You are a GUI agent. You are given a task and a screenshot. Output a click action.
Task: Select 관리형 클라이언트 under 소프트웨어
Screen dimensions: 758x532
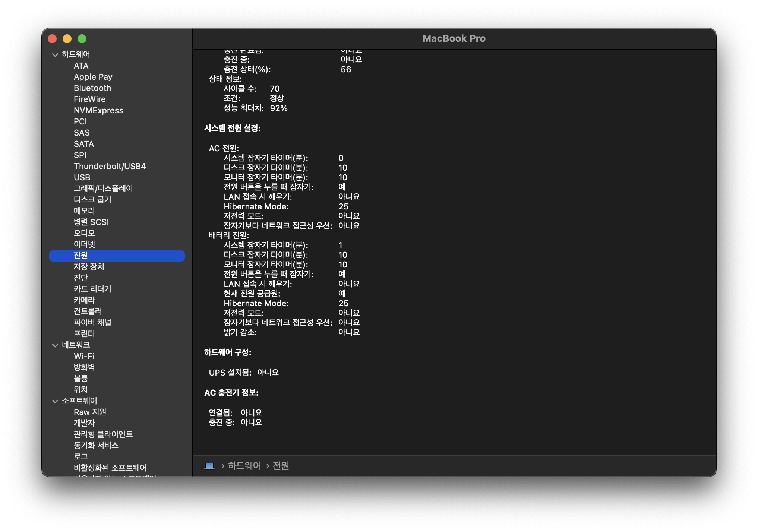coord(103,434)
